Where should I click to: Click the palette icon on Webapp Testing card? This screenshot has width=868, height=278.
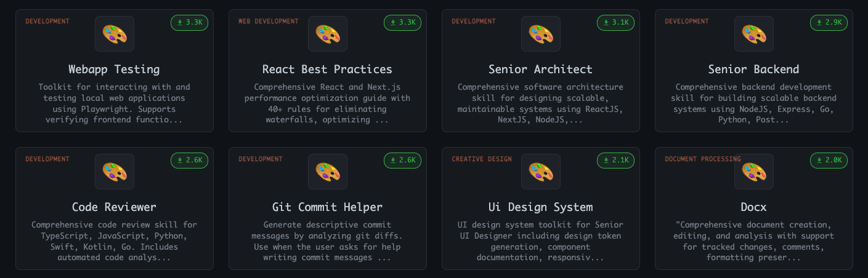pyautogui.click(x=115, y=34)
